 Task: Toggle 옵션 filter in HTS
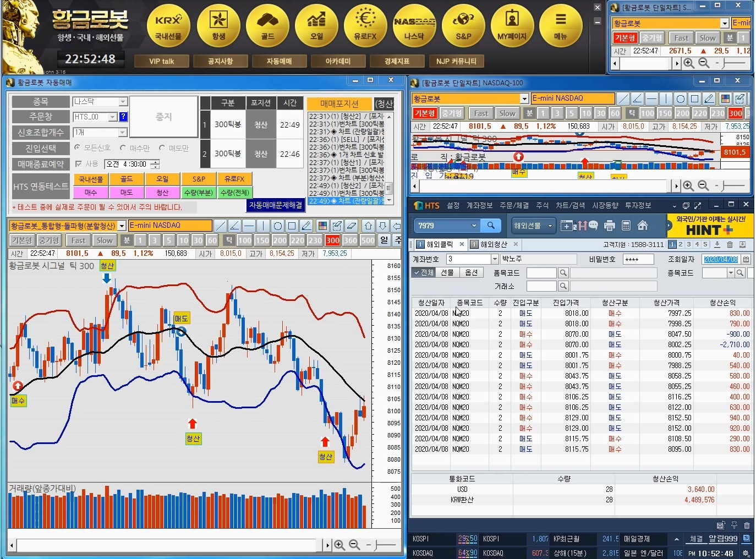coord(471,272)
